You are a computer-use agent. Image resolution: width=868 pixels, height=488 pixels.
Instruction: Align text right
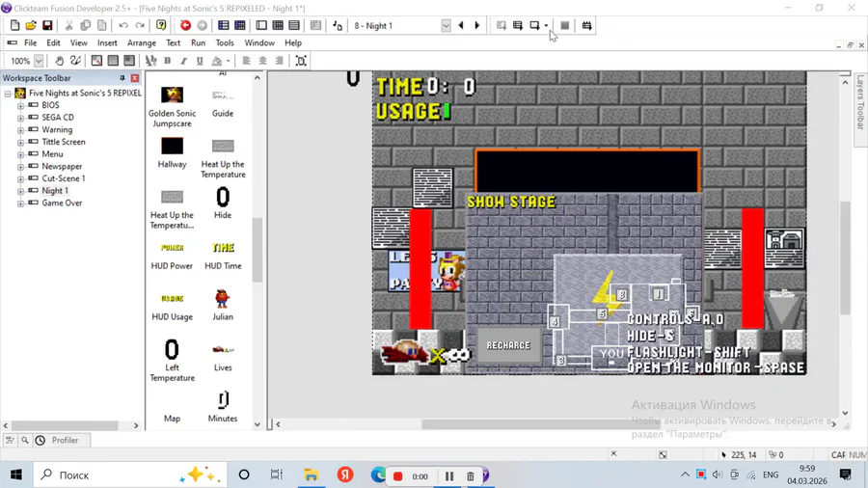[279, 61]
